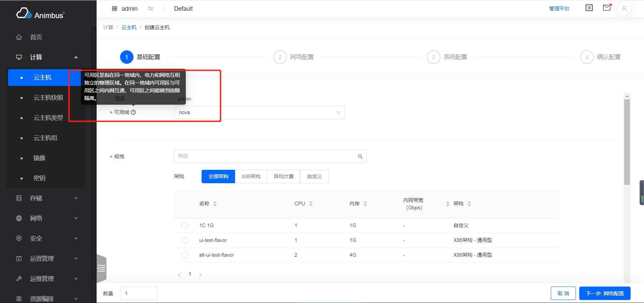
Task: Click the 下一步: 网络配置 button
Action: click(x=604, y=293)
